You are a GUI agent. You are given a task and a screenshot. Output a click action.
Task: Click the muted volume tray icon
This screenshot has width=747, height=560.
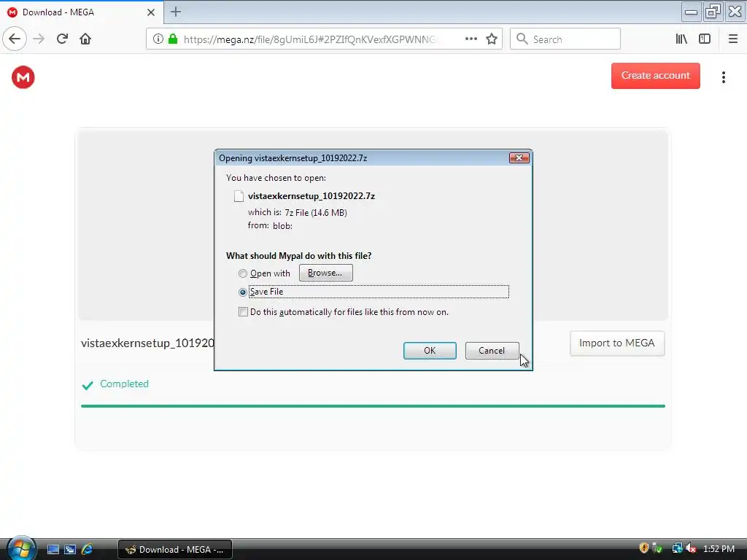[x=691, y=548]
